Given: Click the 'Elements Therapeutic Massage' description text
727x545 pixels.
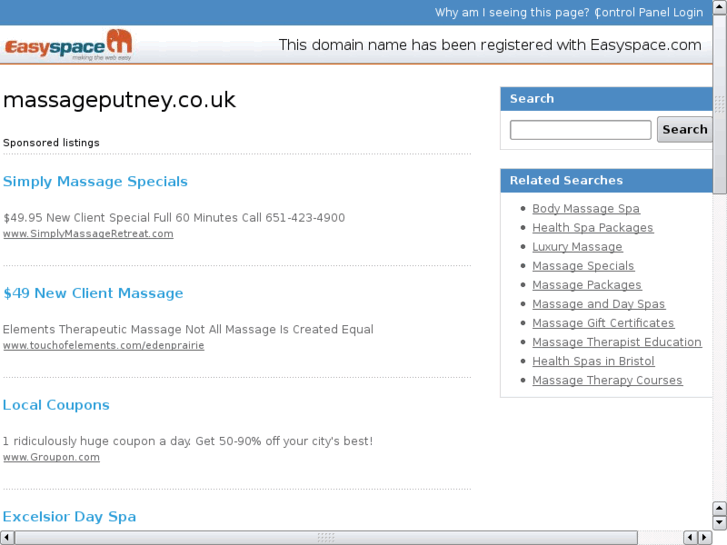Looking at the screenshot, I should point(188,329).
